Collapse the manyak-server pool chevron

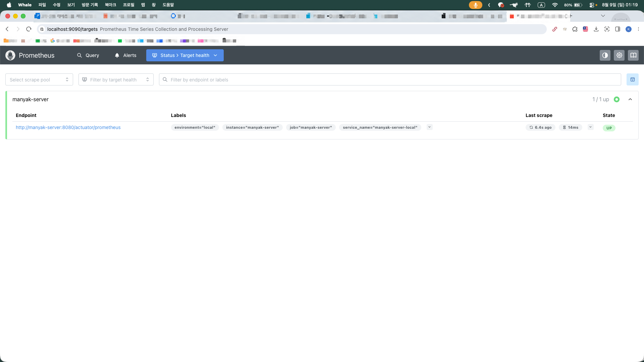pos(630,100)
